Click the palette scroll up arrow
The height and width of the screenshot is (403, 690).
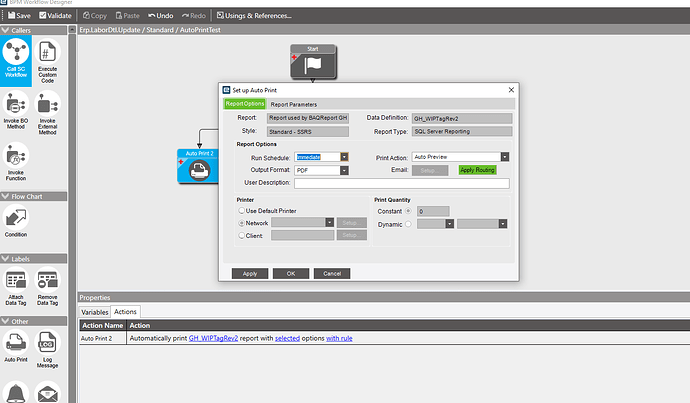point(72,29)
